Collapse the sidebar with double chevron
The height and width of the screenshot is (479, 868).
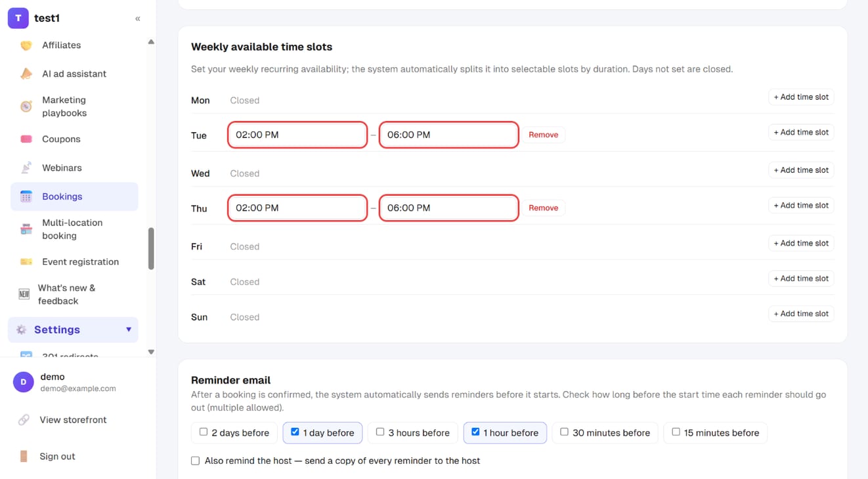point(137,18)
